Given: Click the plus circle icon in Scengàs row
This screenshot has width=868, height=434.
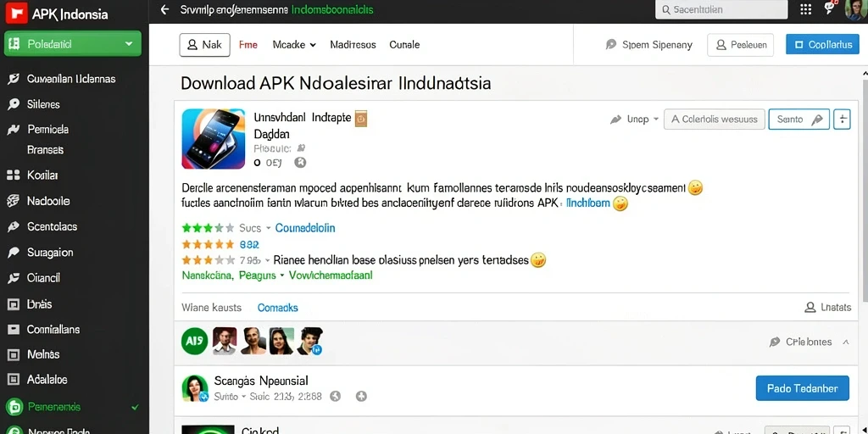Looking at the screenshot, I should click(x=361, y=397).
